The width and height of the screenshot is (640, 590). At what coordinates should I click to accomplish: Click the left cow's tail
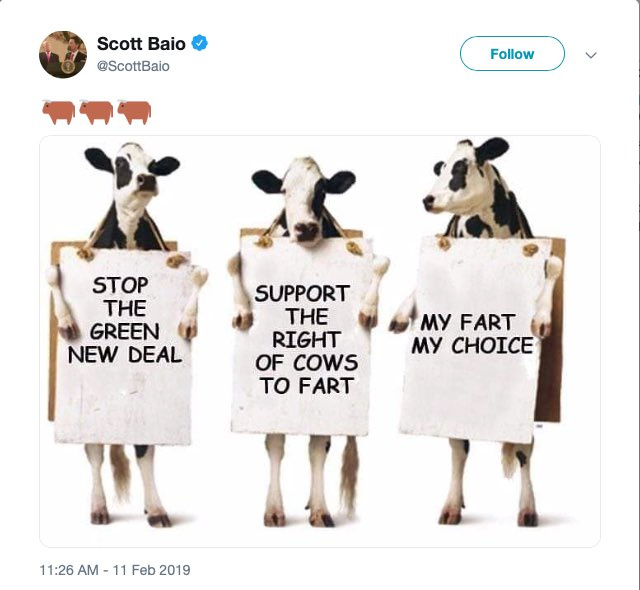121,468
